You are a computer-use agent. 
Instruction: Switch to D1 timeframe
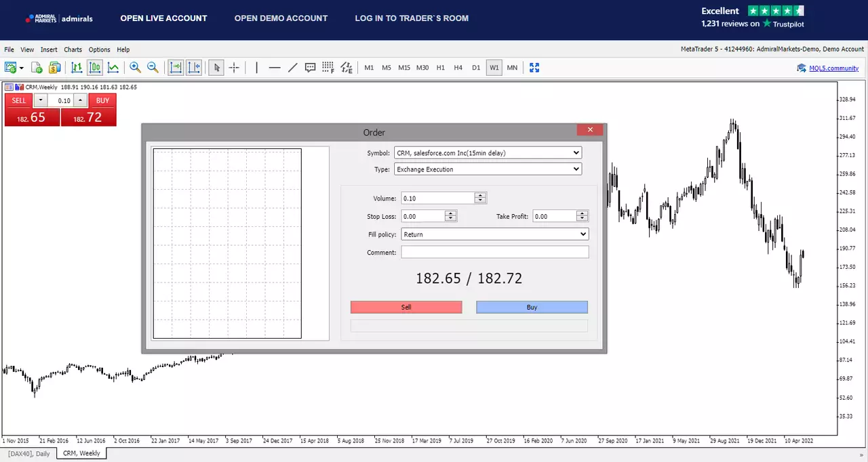coord(476,68)
